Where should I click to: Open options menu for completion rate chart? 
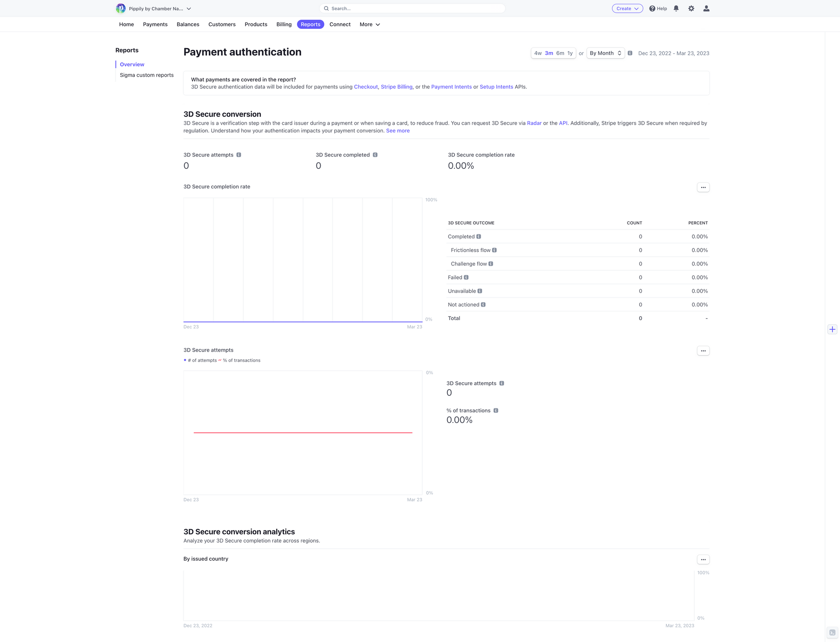703,187
